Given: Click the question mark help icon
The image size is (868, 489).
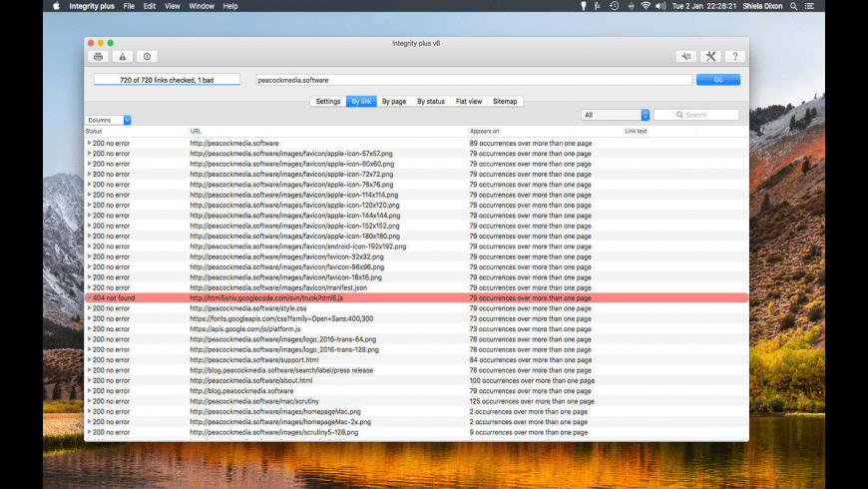Looking at the screenshot, I should (x=734, y=57).
